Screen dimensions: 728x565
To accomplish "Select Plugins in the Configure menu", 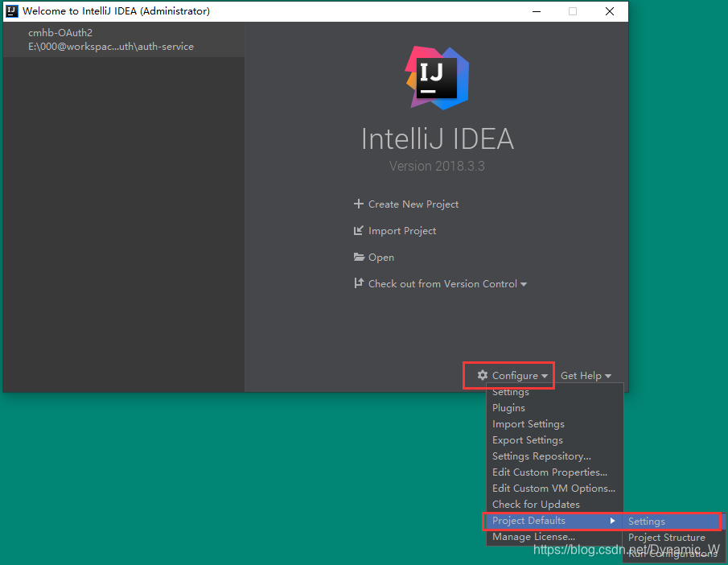I will point(555,408).
